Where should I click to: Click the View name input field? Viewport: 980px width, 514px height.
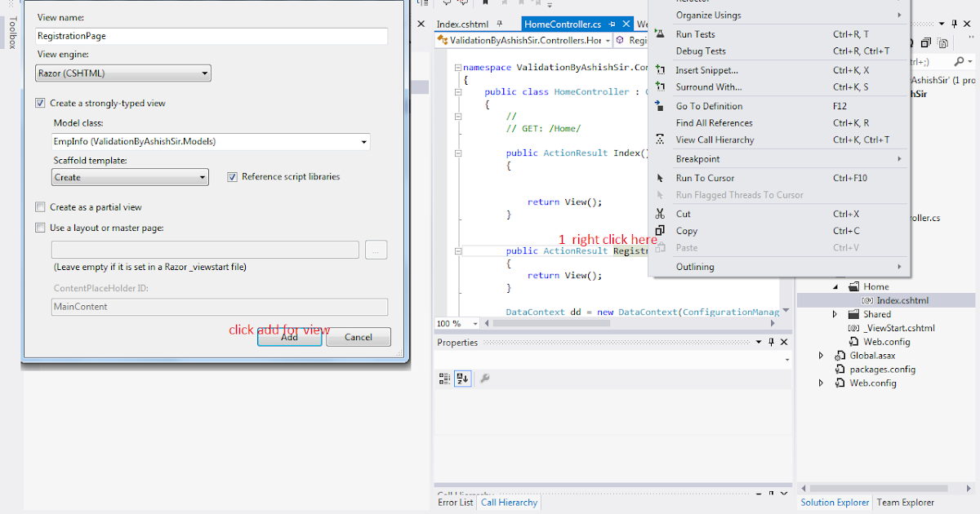pos(212,36)
